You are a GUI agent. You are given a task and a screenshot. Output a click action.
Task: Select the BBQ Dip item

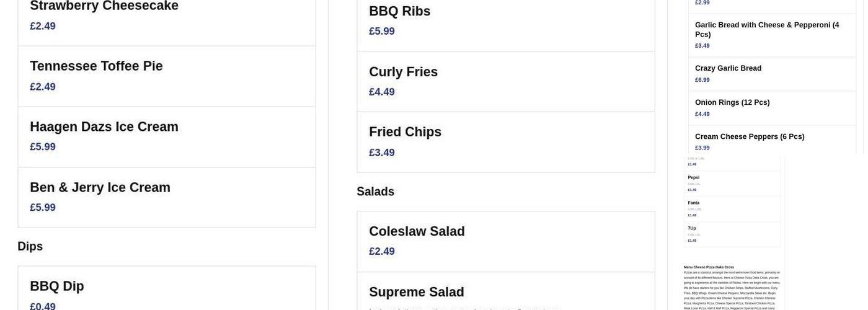57,286
